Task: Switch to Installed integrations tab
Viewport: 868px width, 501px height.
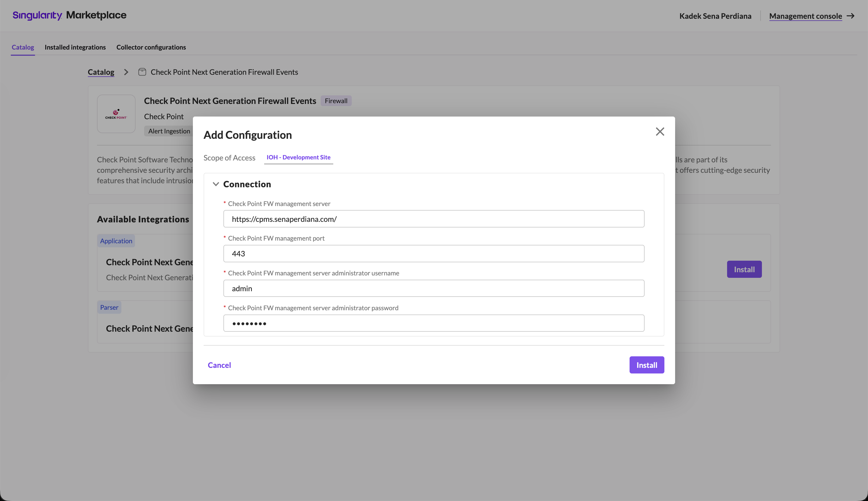Action: (x=75, y=47)
